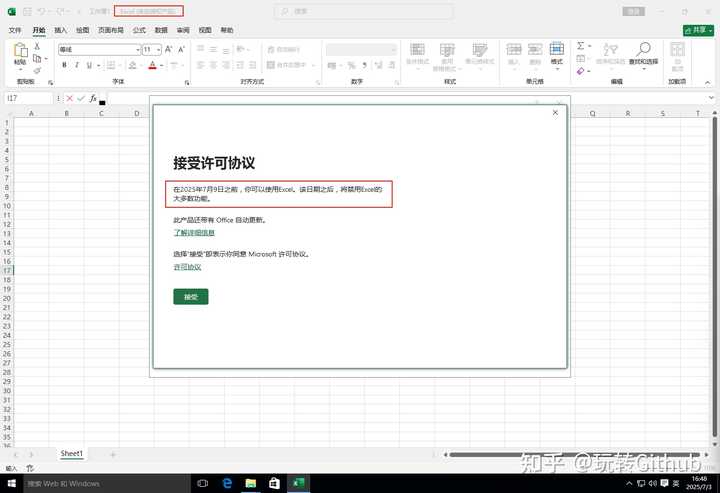Viewport: 720px width, 493px height.
Task: Open the Windows Start menu
Action: pos(11,483)
